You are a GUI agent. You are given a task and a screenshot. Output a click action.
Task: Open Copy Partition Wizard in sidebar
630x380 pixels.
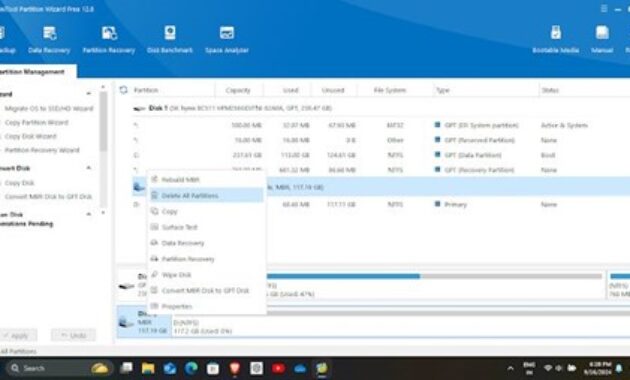point(37,123)
